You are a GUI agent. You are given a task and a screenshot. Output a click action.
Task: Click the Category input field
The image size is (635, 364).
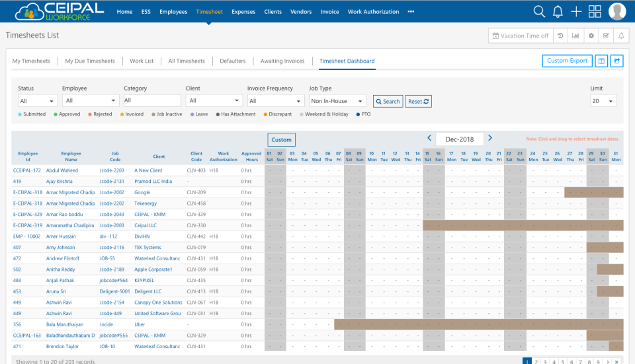[152, 100]
